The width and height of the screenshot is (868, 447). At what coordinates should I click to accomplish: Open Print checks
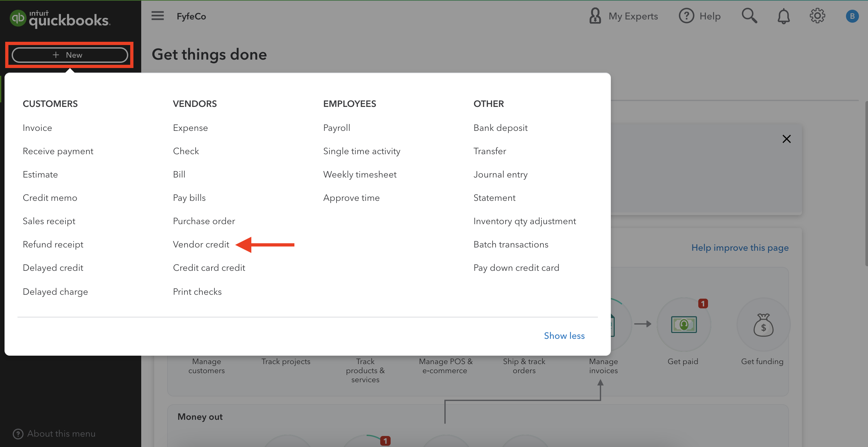[197, 291]
